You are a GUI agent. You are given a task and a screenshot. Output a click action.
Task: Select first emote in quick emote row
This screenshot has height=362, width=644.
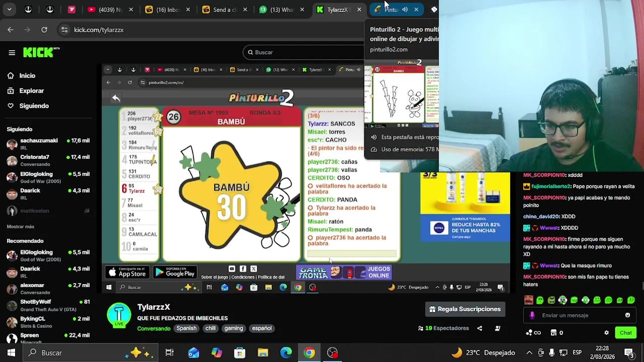pos(528,300)
